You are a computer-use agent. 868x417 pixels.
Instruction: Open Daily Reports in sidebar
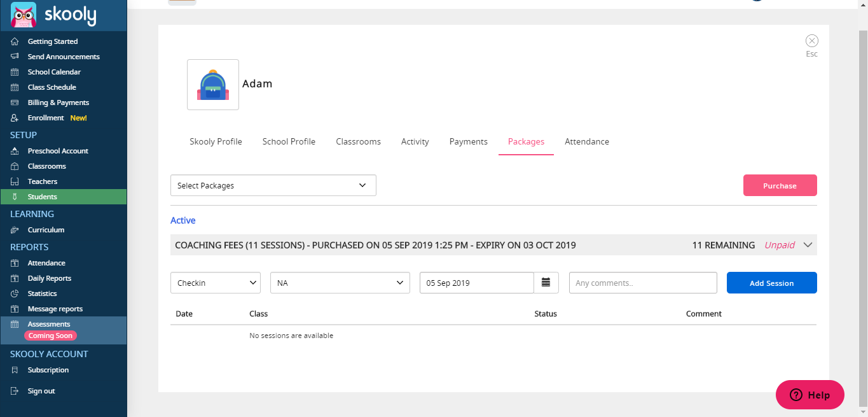(50, 278)
